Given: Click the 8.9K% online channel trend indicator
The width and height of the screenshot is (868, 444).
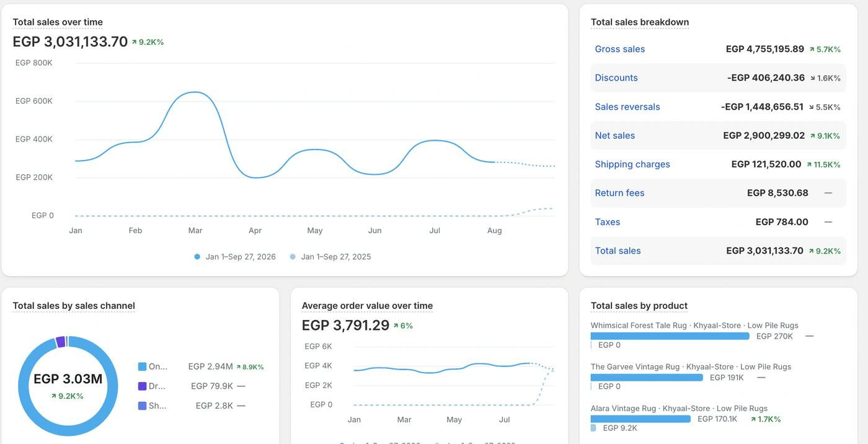Looking at the screenshot, I should pos(250,367).
